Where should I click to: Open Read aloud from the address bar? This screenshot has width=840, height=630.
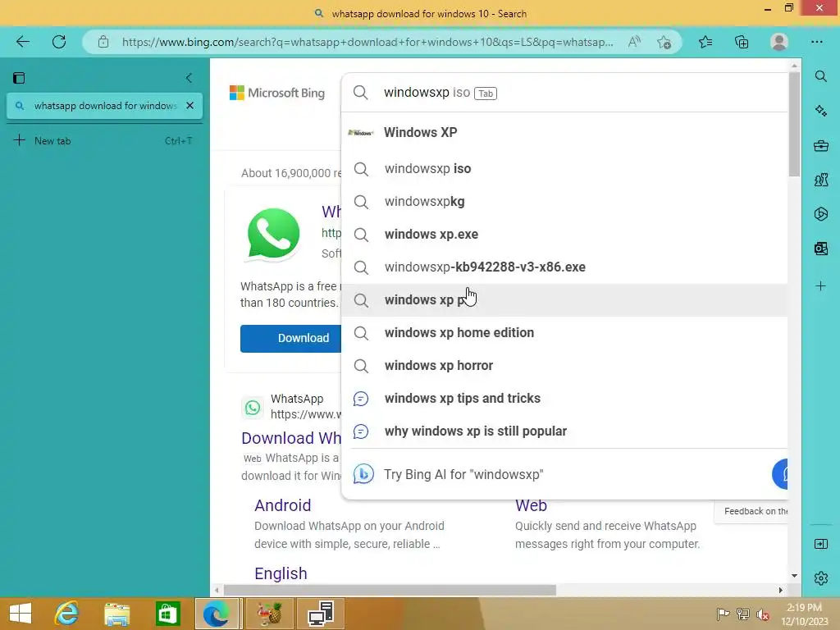pyautogui.click(x=634, y=42)
